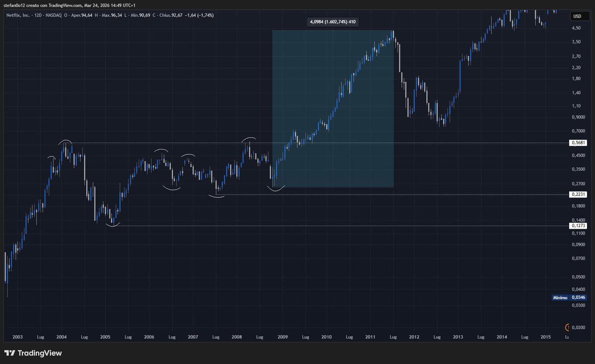Click the 2014 time axis label
Image resolution: width=595 pixels, height=364 pixels.
pyautogui.click(x=502, y=337)
